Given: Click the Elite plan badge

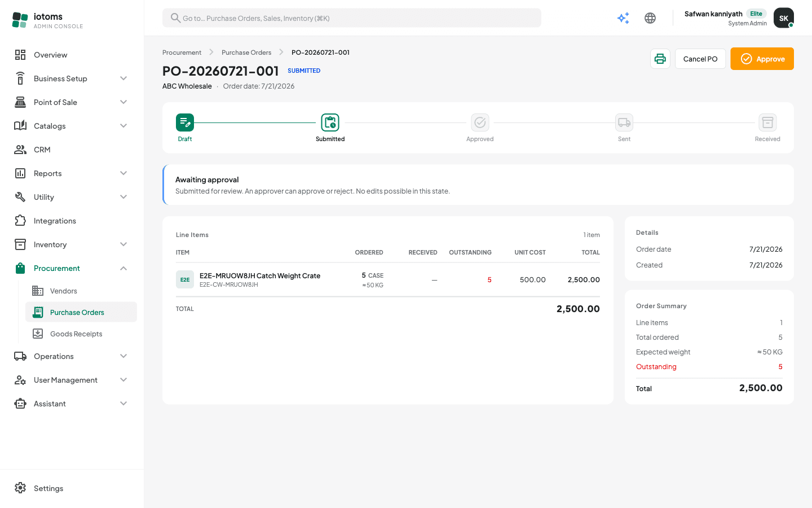Looking at the screenshot, I should 756,14.
